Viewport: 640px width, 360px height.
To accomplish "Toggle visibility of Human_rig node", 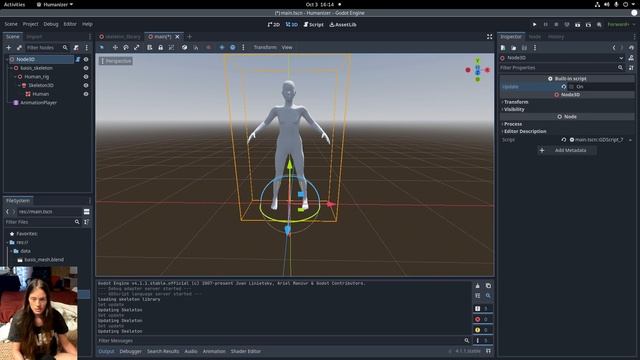I will 86,76.
